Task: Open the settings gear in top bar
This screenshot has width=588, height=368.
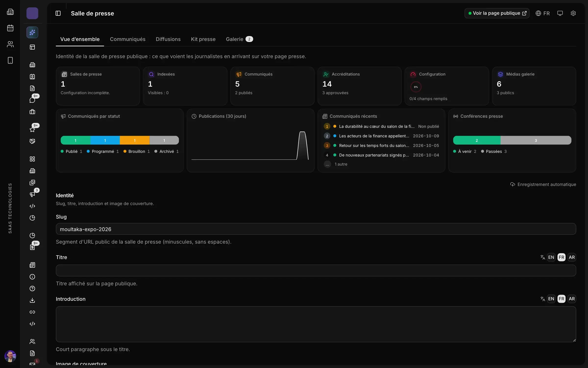Action: (573, 13)
